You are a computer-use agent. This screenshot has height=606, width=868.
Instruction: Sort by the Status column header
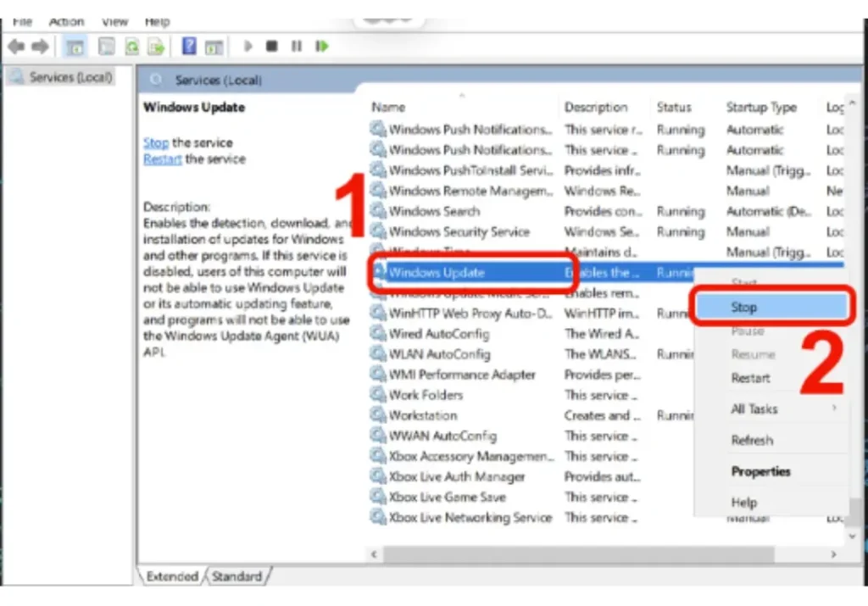coord(674,108)
